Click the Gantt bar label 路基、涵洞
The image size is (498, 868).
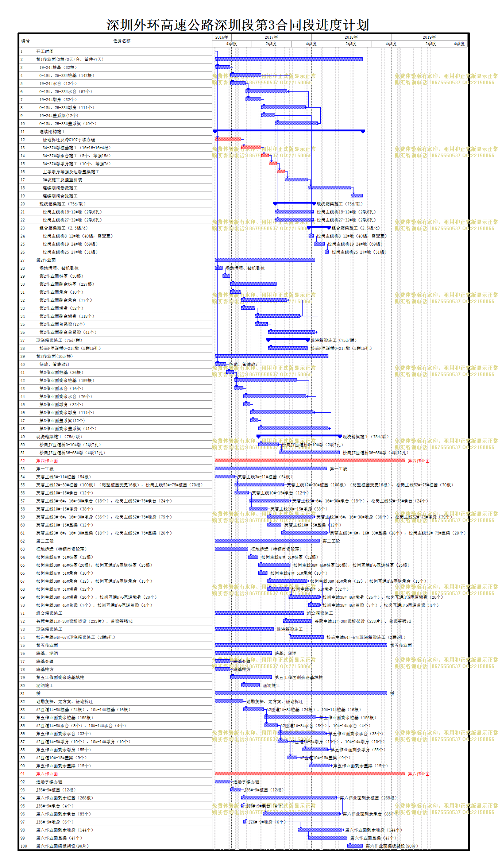pyautogui.click(x=286, y=653)
